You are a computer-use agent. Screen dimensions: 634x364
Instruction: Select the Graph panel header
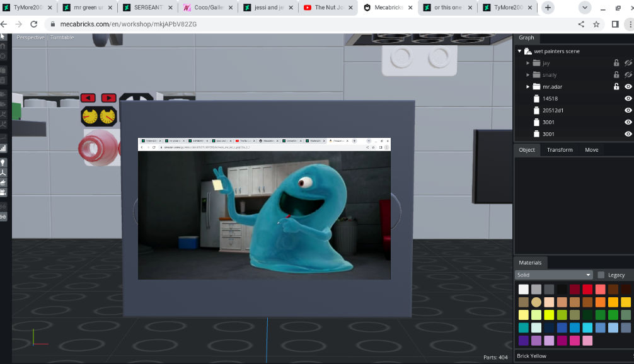tap(526, 38)
